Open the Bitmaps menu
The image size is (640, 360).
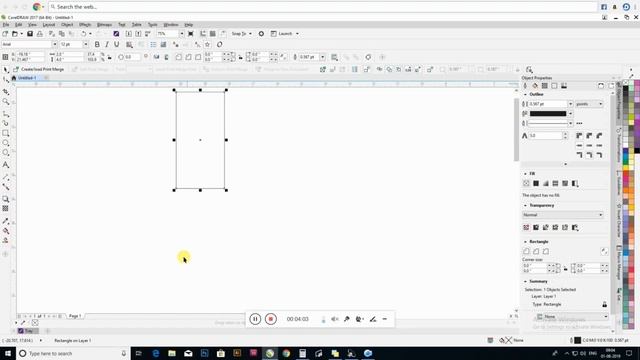(x=104, y=25)
